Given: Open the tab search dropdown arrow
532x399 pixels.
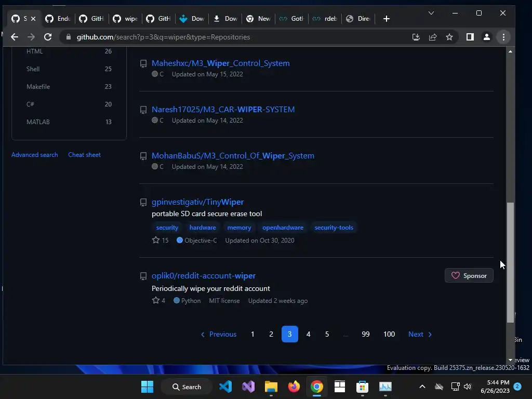Looking at the screenshot, I should click(431, 13).
